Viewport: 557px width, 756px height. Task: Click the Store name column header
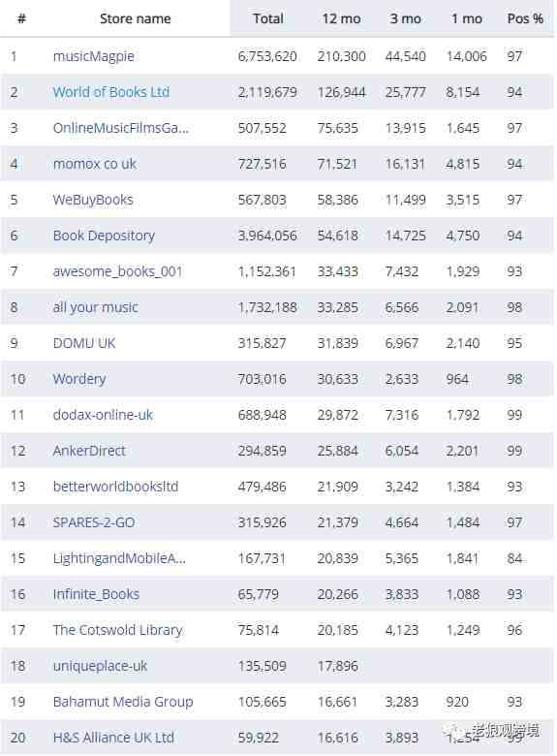tap(136, 18)
